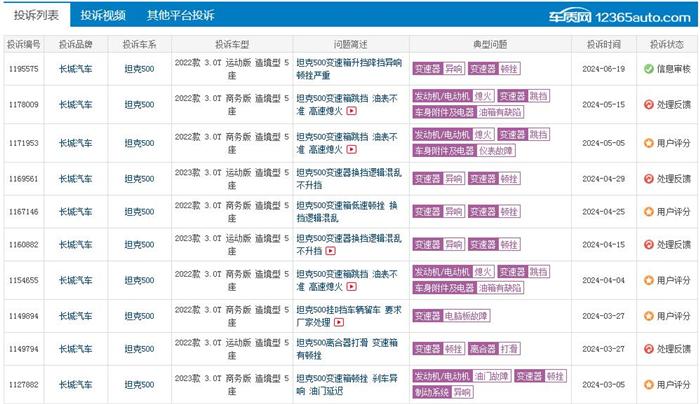
Task: Click 变速器 顿挫 tag in row 1195575
Action: (x=494, y=68)
